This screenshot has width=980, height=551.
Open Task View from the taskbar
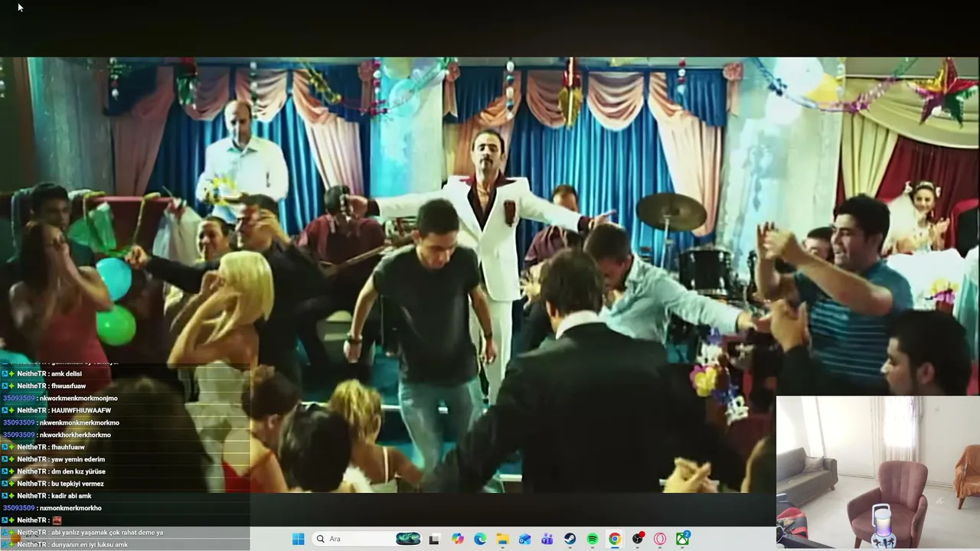pyautogui.click(x=434, y=539)
